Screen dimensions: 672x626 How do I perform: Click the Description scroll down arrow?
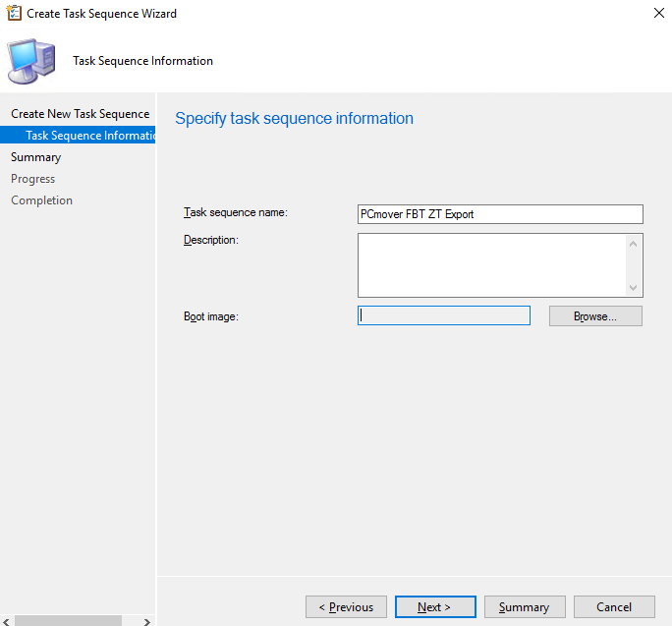pos(633,288)
